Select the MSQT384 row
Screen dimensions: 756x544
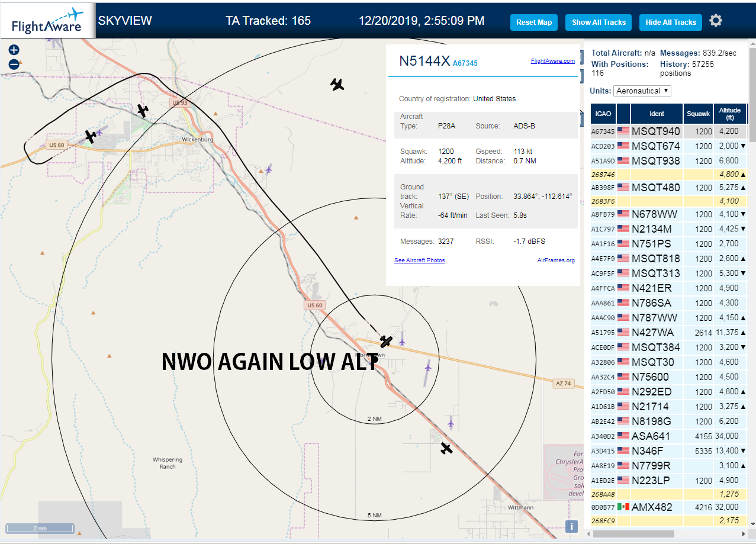[x=668, y=347]
